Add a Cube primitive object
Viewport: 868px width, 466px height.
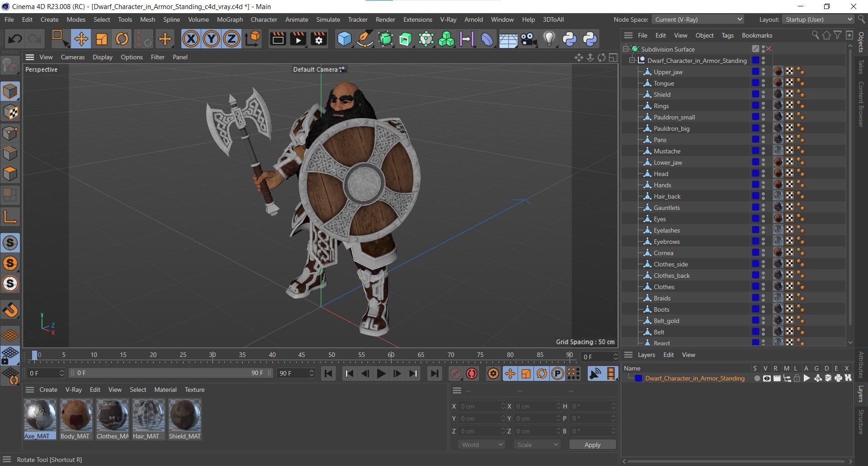(x=344, y=39)
